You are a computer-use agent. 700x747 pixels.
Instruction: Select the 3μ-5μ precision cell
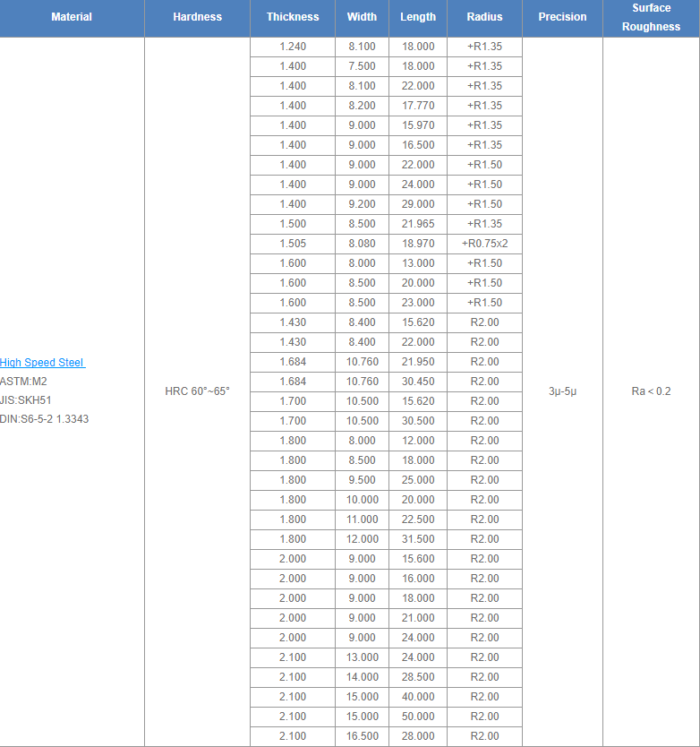pyautogui.click(x=562, y=391)
